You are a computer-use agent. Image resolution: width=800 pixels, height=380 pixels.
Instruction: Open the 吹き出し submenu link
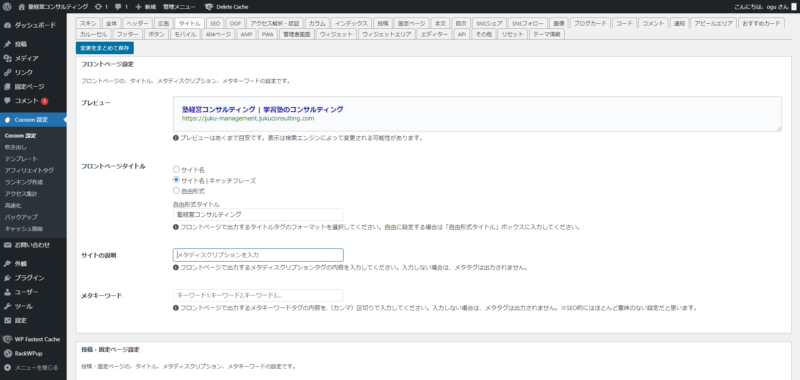point(16,147)
